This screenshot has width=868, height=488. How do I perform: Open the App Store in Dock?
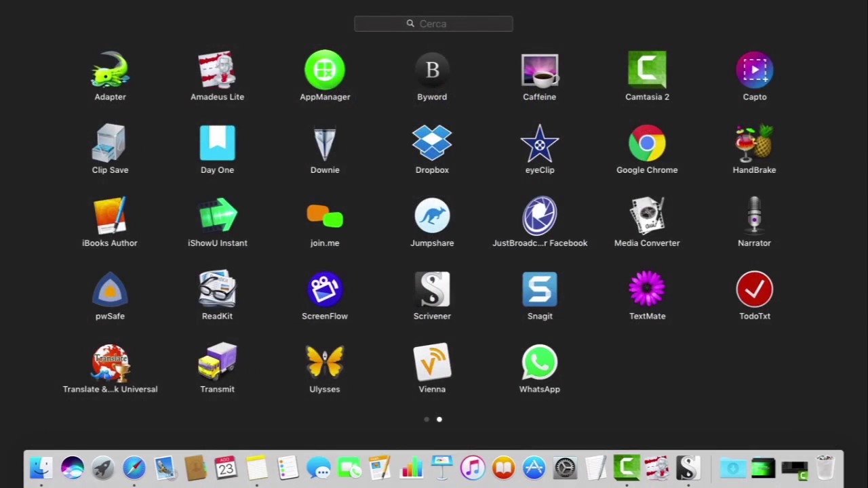tap(534, 468)
